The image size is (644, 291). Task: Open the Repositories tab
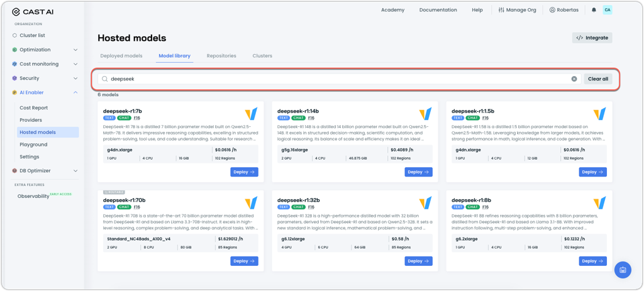point(221,56)
